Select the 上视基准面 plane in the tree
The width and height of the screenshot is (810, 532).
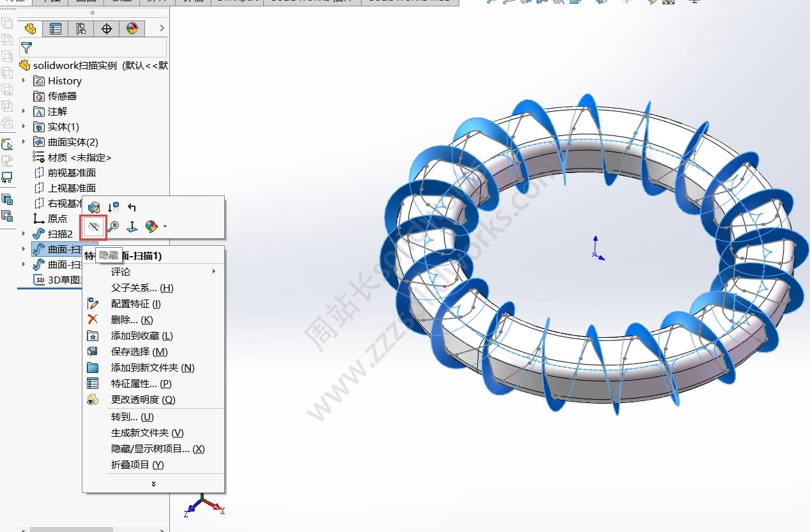point(72,188)
